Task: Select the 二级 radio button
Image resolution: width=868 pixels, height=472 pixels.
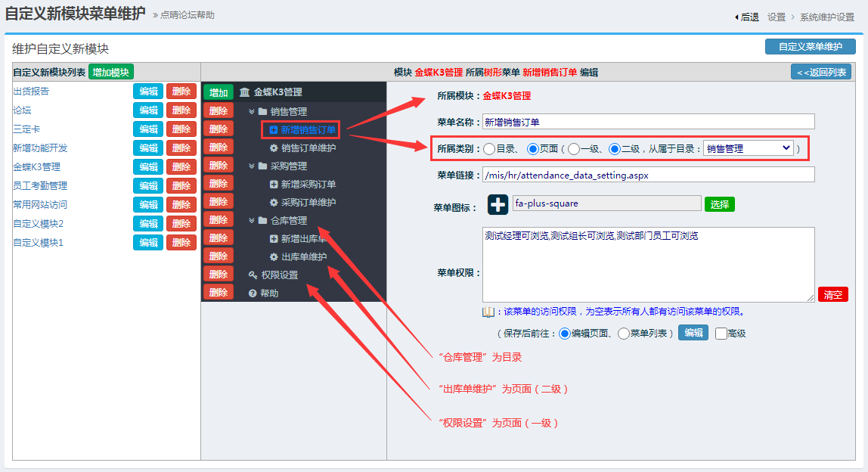Action: 615,148
